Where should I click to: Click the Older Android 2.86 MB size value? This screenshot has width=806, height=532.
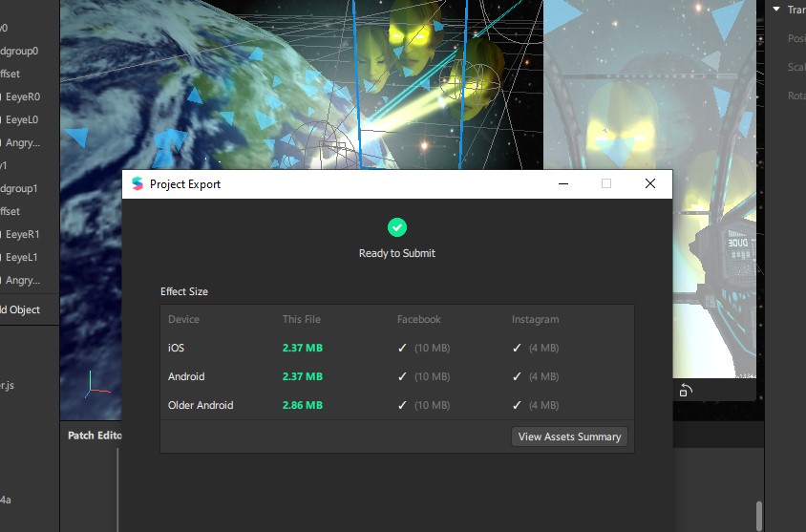click(x=303, y=406)
